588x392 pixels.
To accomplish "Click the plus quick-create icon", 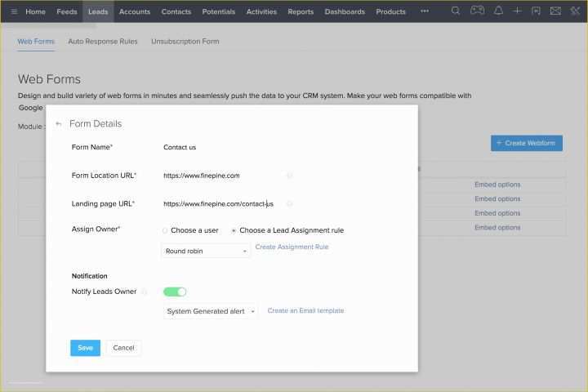I will pos(517,11).
